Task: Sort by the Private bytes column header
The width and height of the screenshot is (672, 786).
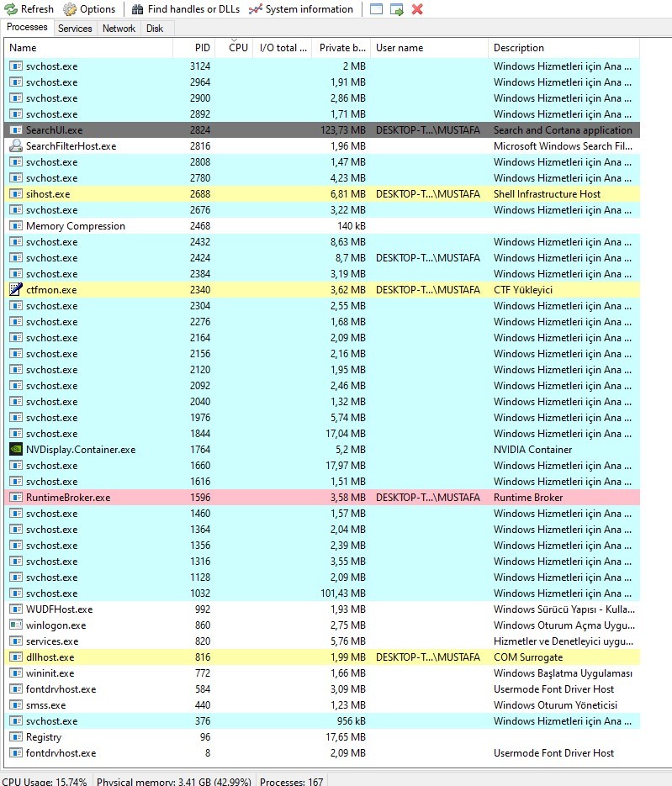Action: 341,48
